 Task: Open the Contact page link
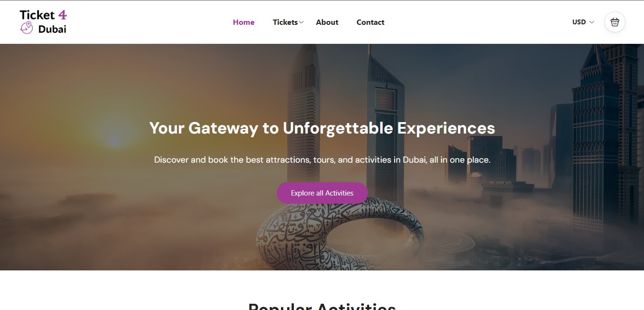(x=370, y=22)
